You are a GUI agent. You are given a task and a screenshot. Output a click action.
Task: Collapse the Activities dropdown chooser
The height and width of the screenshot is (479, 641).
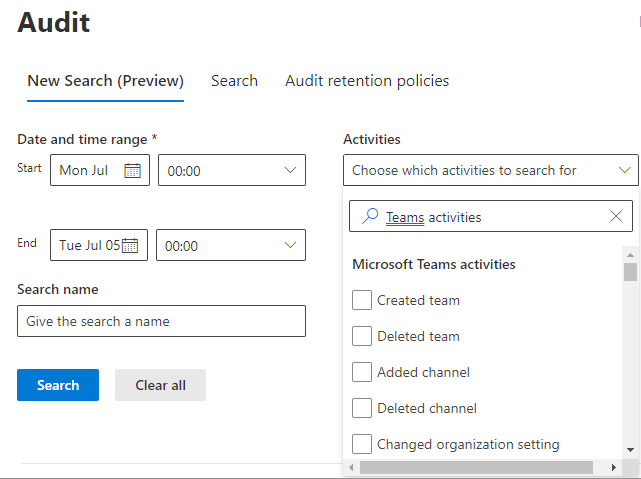click(x=624, y=171)
